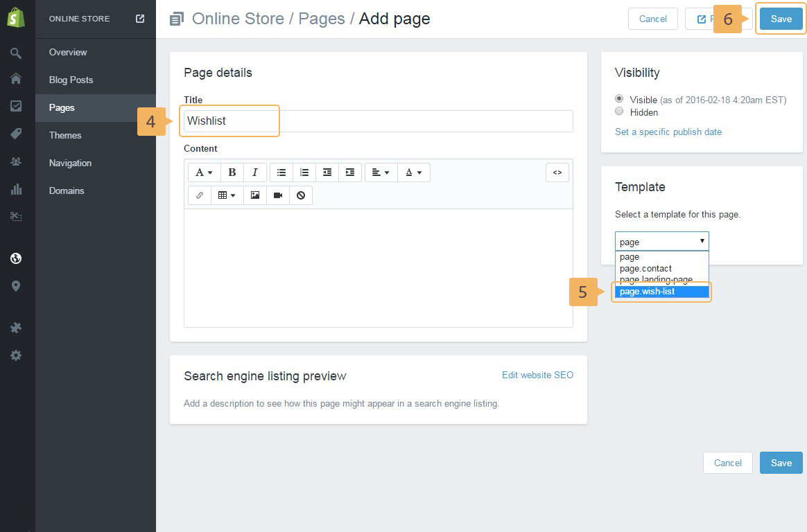Open the Reports bar chart icon
807x532 pixels.
point(16,189)
